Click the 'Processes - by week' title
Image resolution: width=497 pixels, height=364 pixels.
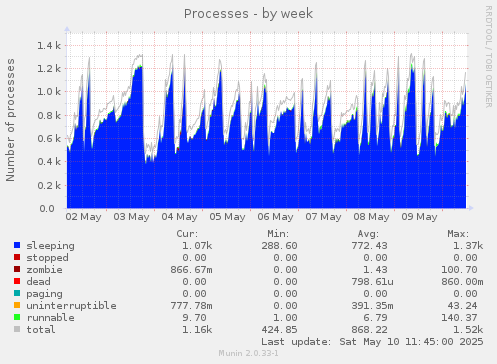[248, 14]
